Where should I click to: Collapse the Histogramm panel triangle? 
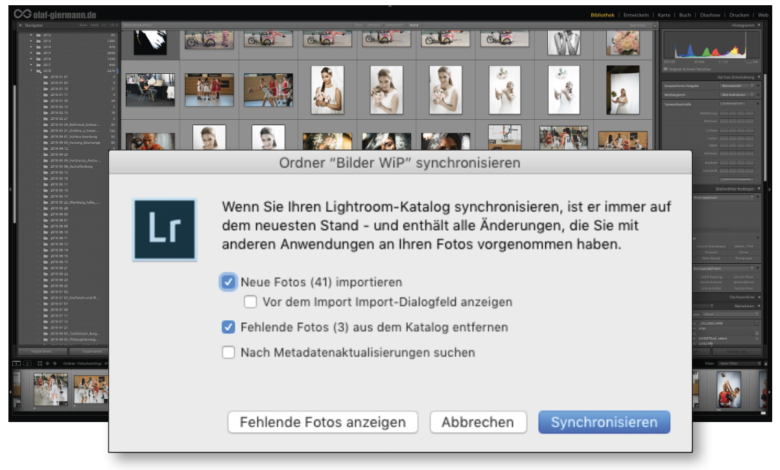click(x=759, y=25)
